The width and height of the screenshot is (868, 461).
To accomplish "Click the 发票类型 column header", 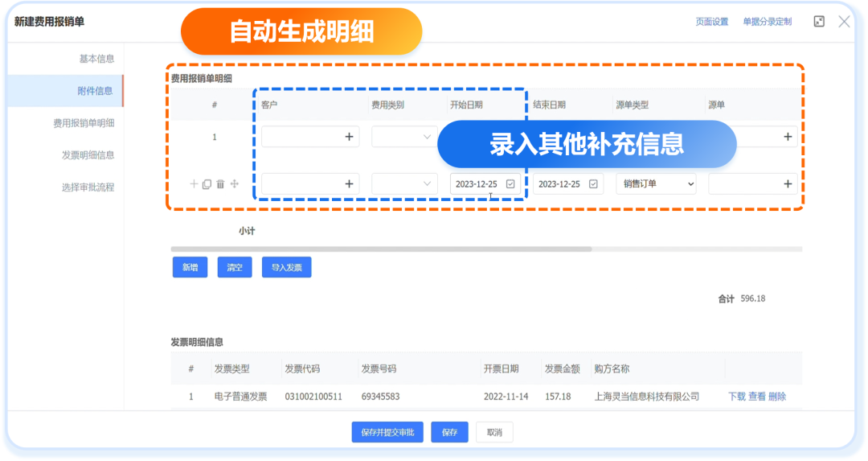I will [x=232, y=369].
